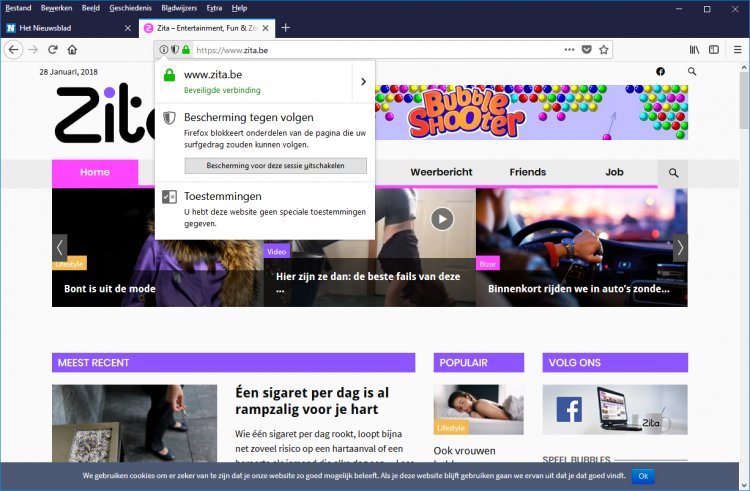This screenshot has height=491, width=750.
Task: Disable tracking protection for this session
Action: tap(276, 165)
